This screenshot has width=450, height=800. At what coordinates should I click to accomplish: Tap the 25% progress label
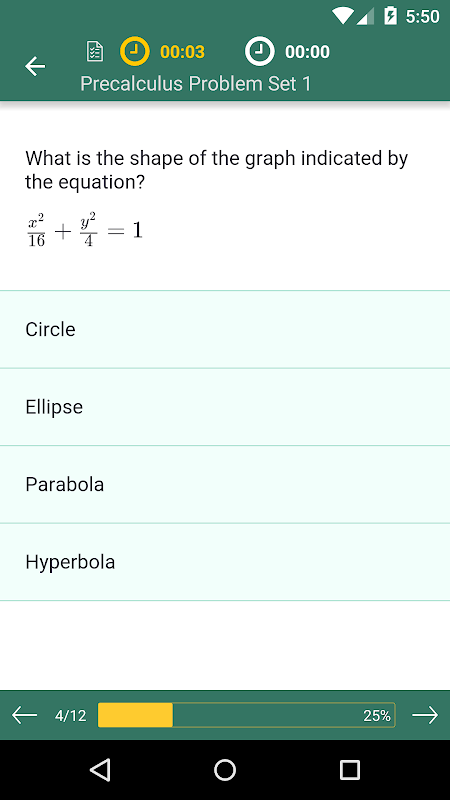pos(377,716)
